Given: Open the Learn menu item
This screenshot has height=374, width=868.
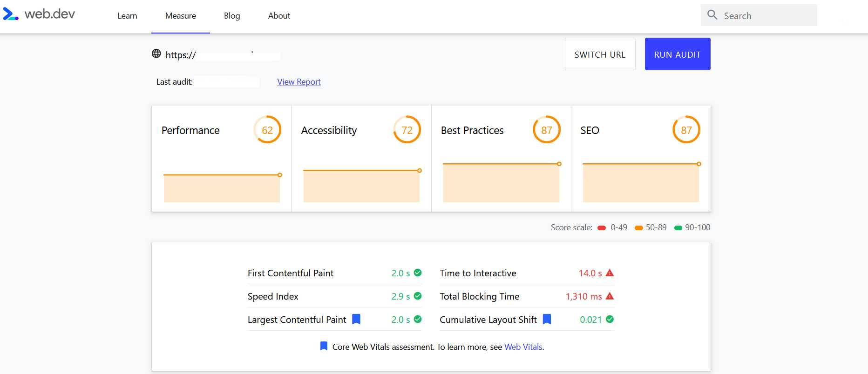Looking at the screenshot, I should (x=127, y=16).
